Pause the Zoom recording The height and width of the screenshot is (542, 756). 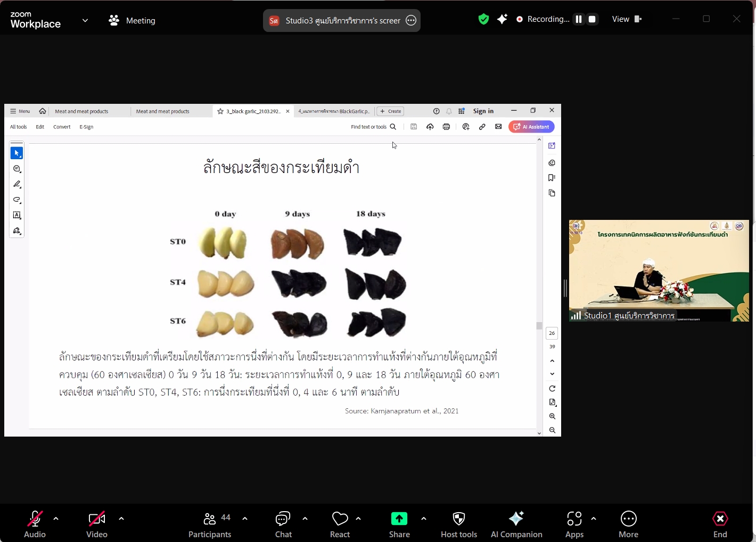coord(579,19)
